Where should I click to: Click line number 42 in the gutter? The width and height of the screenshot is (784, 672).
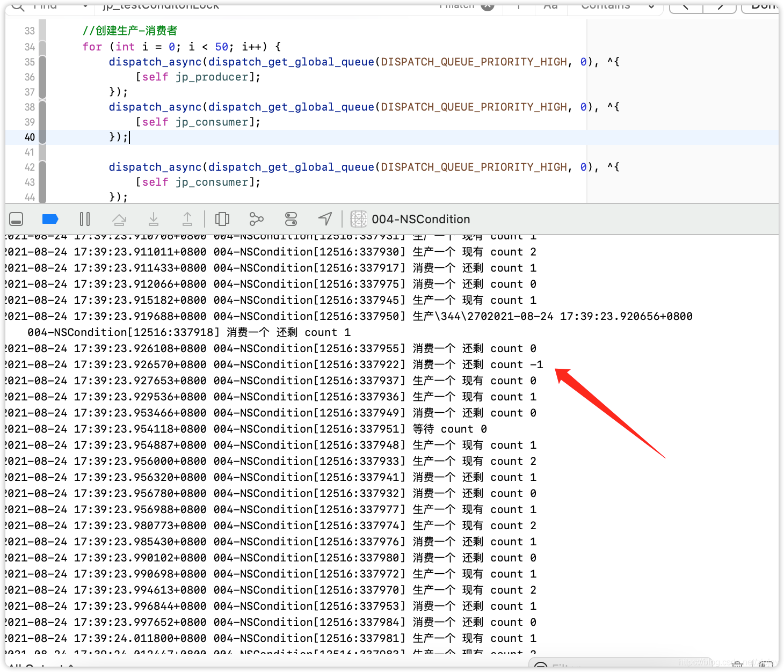[30, 167]
